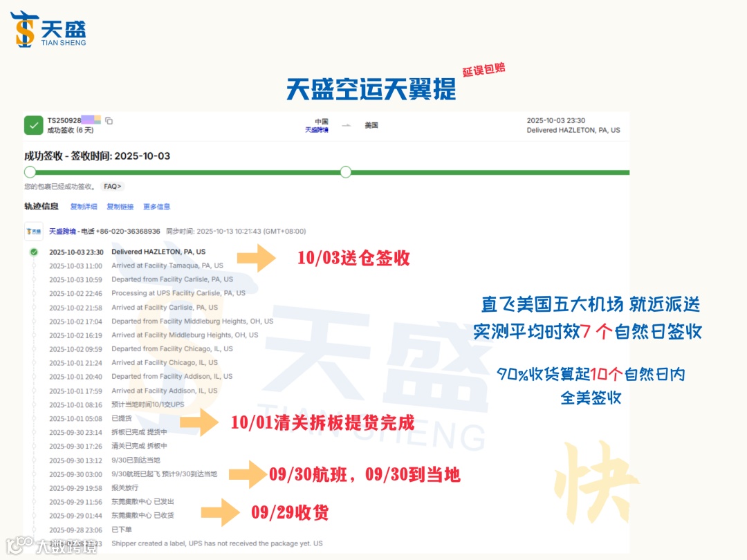747x560 pixels.
Task: Open the FAQ> link
Action: (x=113, y=186)
